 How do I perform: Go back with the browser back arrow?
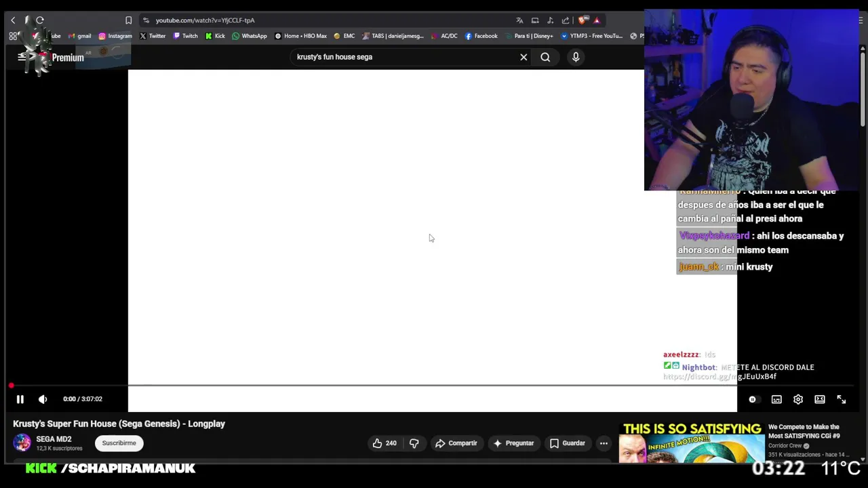pyautogui.click(x=13, y=20)
